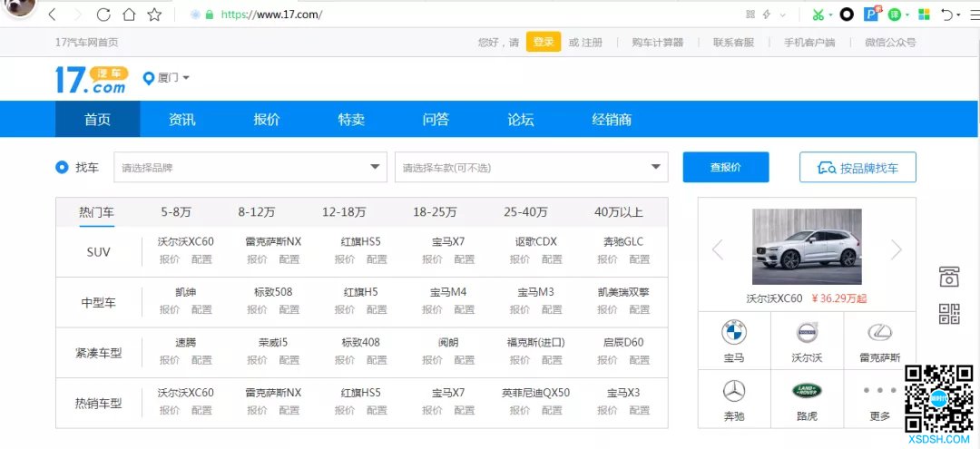The height and width of the screenshot is (449, 980).
Task: Open the 特卖 navigation item
Action: pos(351,119)
